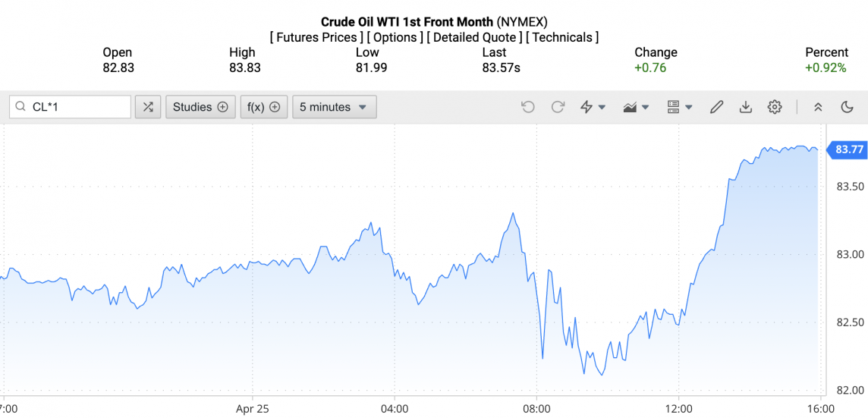868x418 pixels.
Task: Collapse toolbar with double chevron icon
Action: pyautogui.click(x=818, y=107)
